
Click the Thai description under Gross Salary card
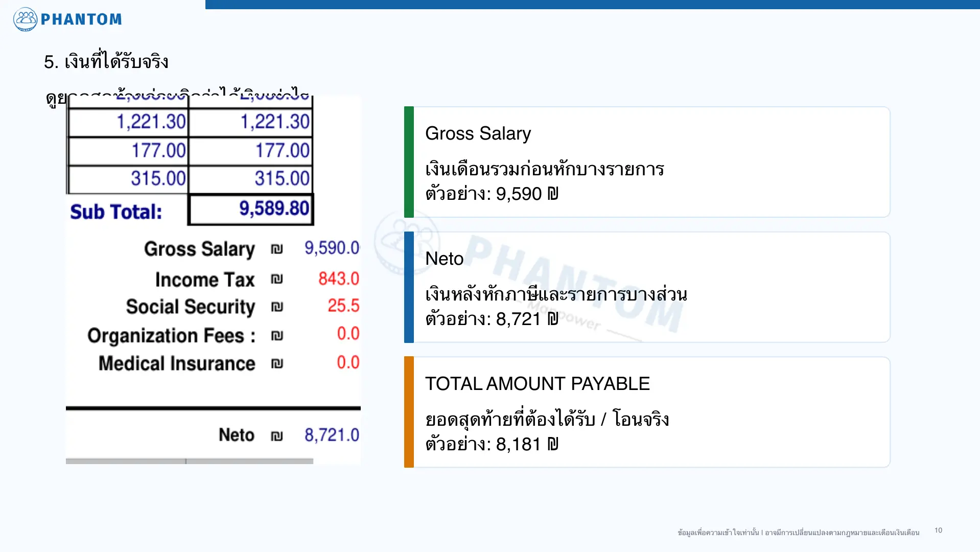click(544, 169)
